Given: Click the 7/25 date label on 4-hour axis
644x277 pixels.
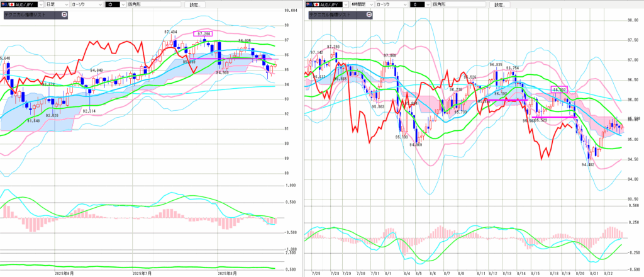Looking at the screenshot, I should coord(316,273).
